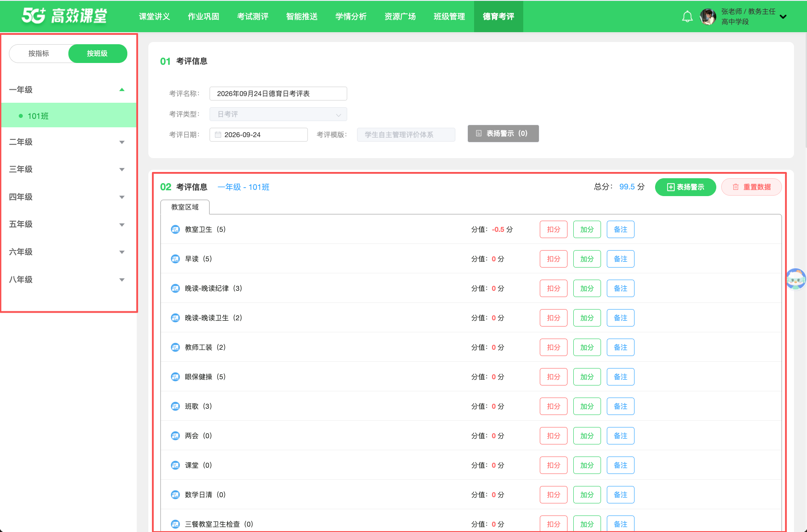
Task: Click the icon beside 数学日清 (0)
Action: pyautogui.click(x=175, y=495)
